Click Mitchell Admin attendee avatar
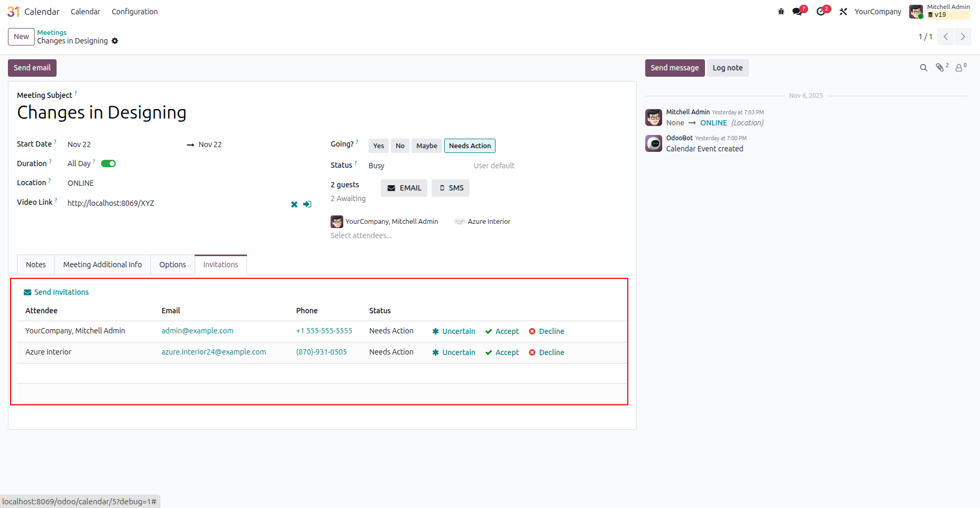Screen dimensions: 980x508 337,222
